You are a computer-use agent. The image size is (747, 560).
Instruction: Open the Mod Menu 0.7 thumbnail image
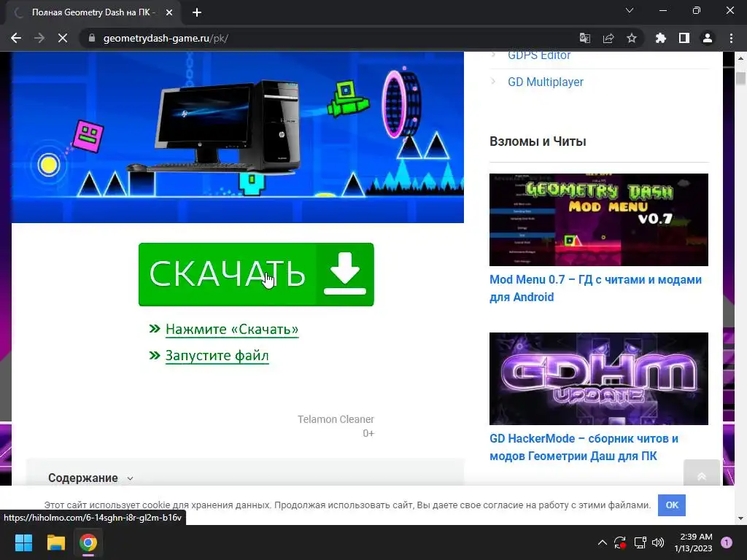pos(599,219)
